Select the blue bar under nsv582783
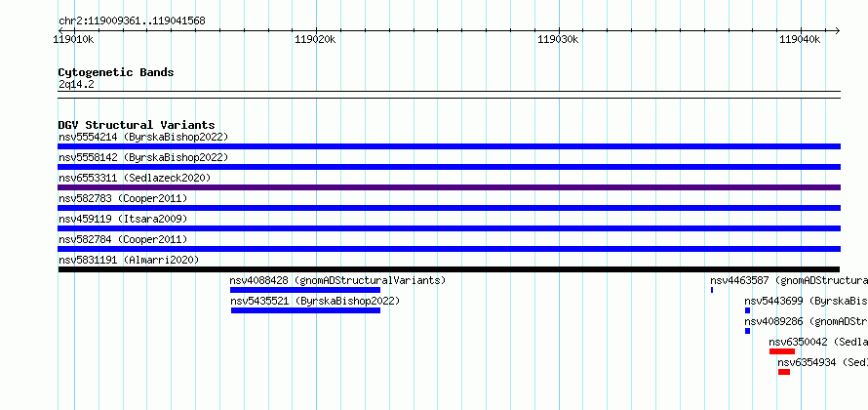868x410 pixels. coord(449,208)
